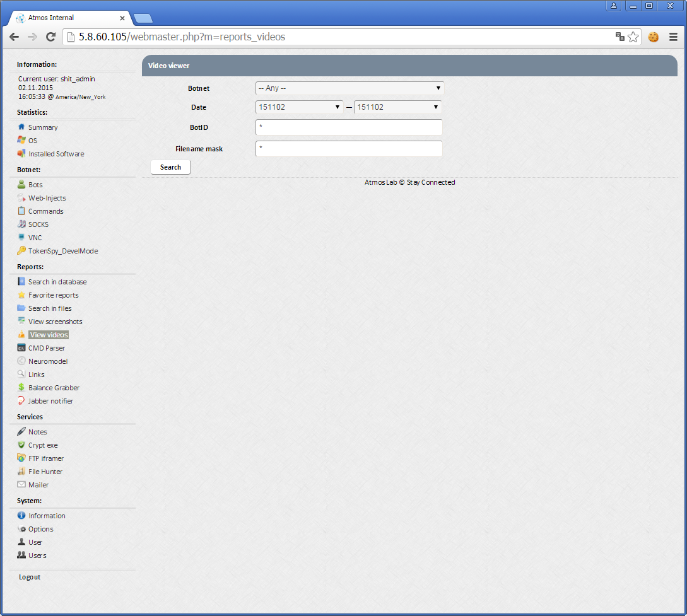The image size is (687, 616).
Task: Click the translate page icon
Action: [x=619, y=37]
